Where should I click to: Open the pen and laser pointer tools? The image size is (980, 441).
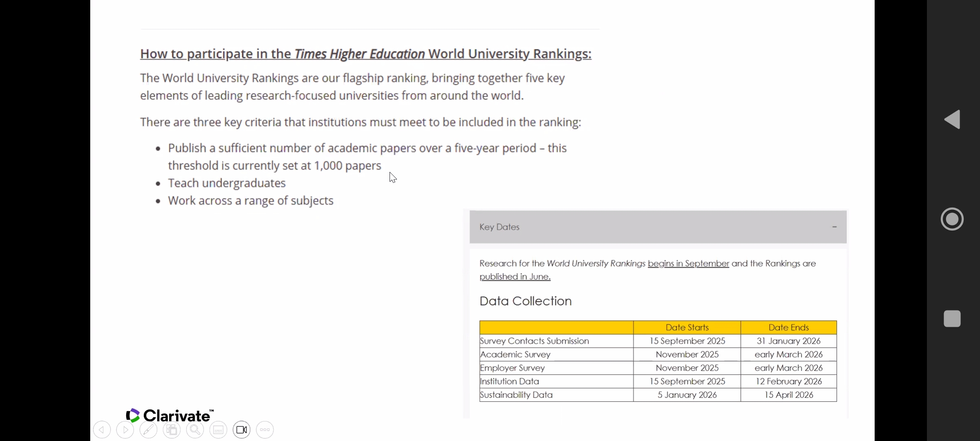pyautogui.click(x=149, y=430)
